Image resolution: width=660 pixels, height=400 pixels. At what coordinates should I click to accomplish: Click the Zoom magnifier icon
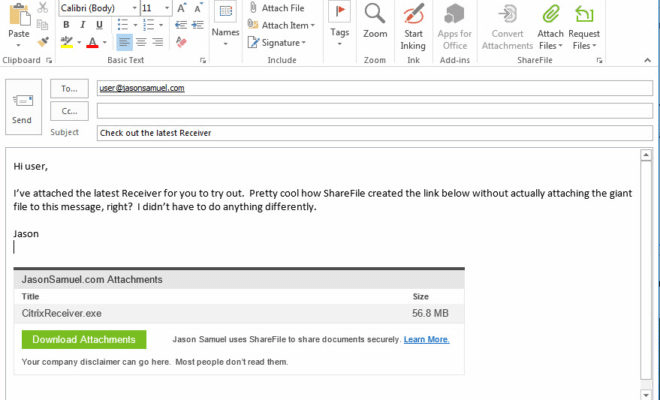click(375, 13)
